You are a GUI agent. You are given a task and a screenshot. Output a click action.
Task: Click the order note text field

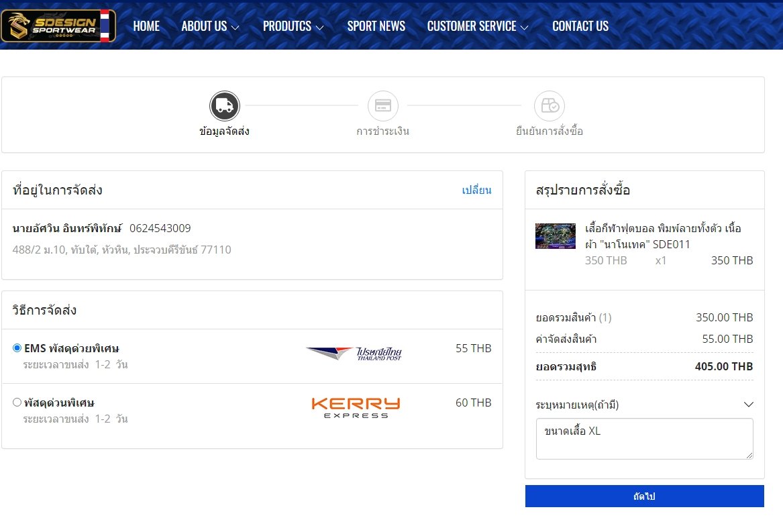point(644,439)
